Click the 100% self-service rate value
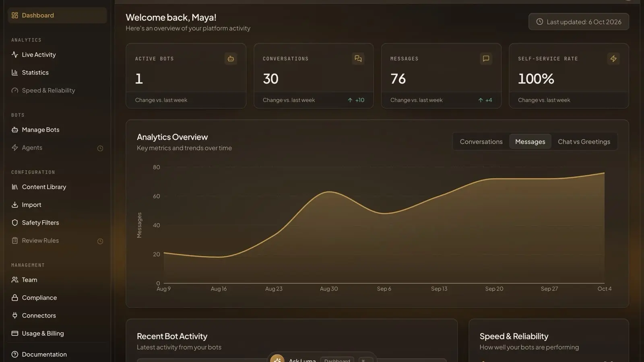Screen dimensions: 644x362 click(536, 79)
